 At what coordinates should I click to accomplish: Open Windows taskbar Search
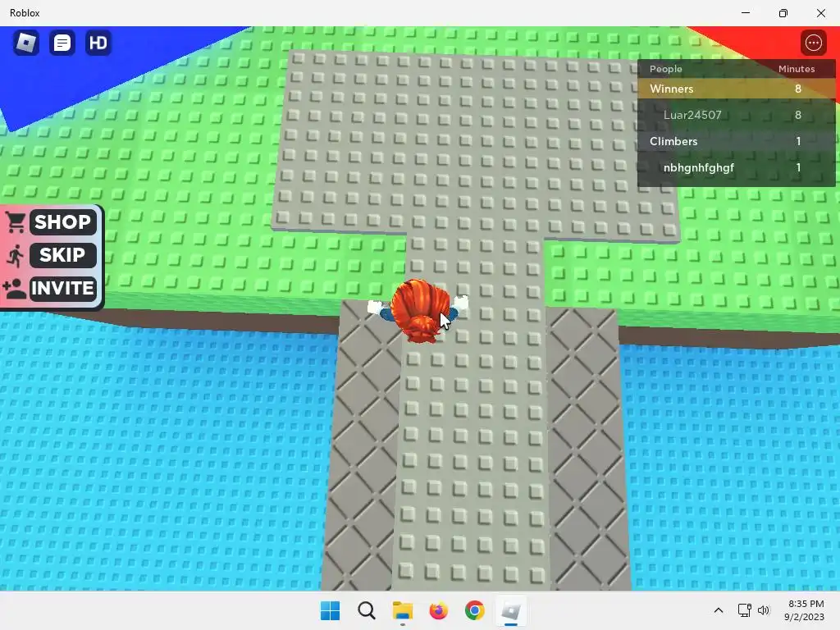367,610
